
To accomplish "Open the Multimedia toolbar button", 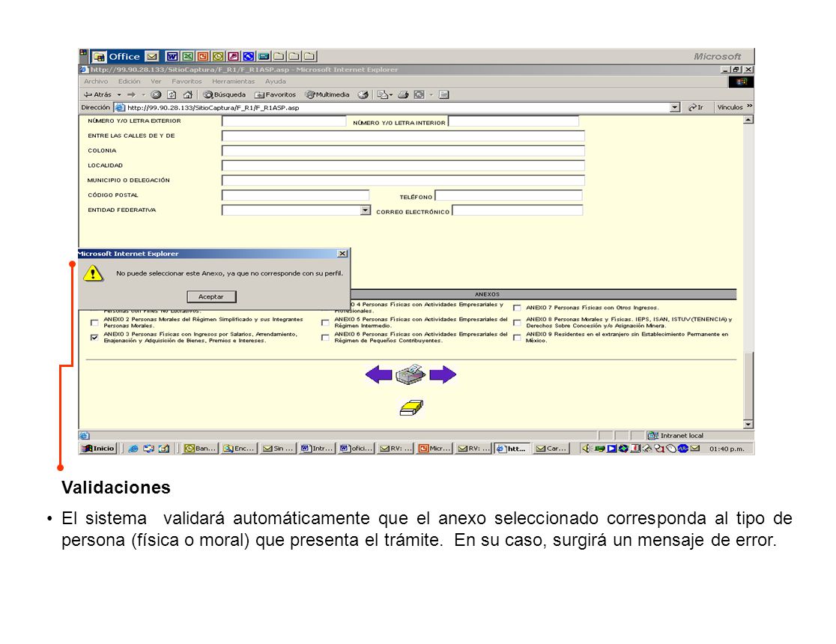I will pos(327,95).
